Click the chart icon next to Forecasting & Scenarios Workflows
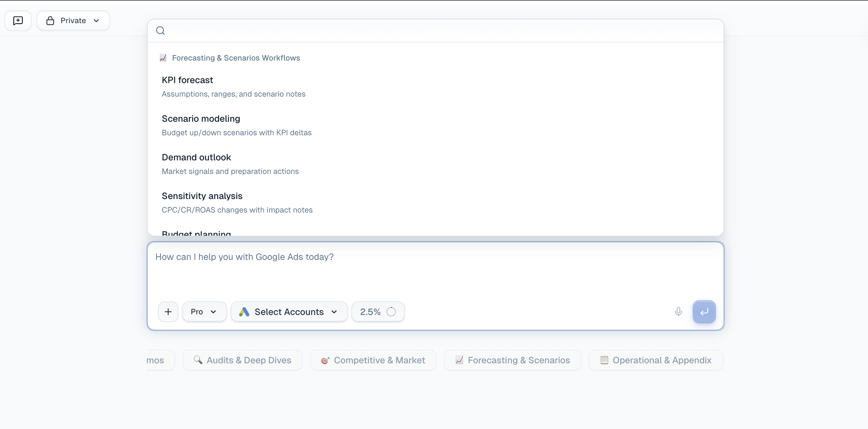 tap(163, 58)
